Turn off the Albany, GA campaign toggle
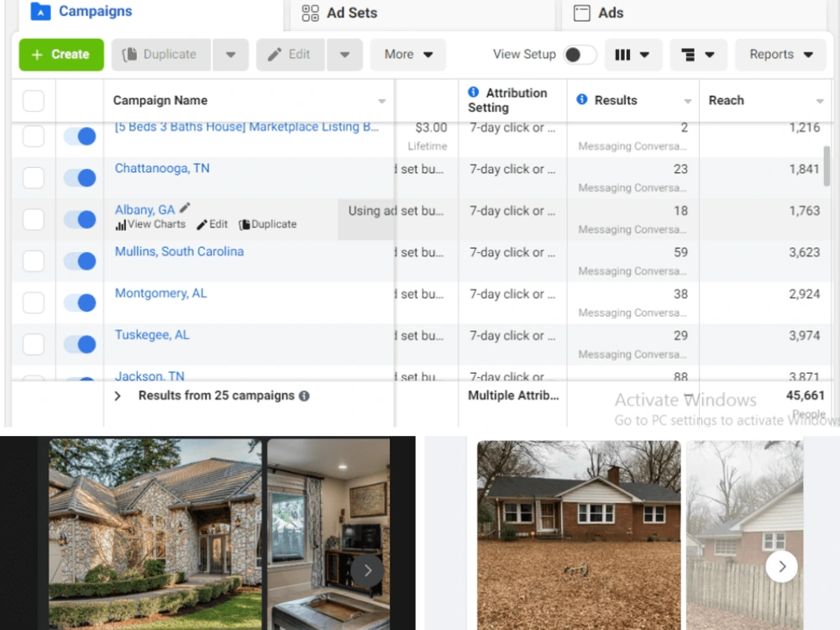This screenshot has height=630, width=840. [80, 219]
